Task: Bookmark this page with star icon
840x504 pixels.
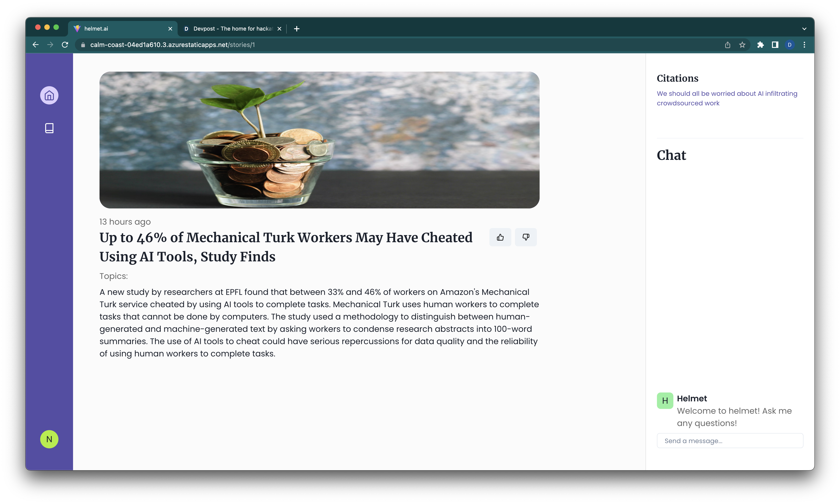Action: pyautogui.click(x=742, y=45)
